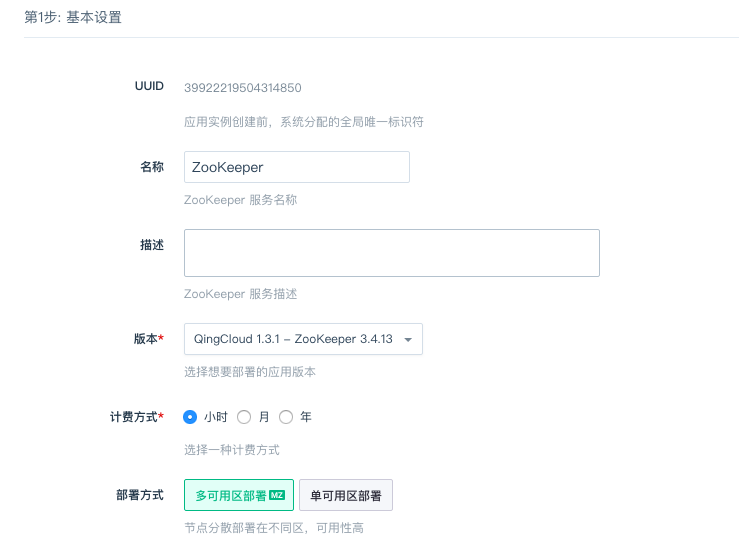Screen dimensions: 739x557
Task: Click the 部署方式 field label
Action: coord(140,495)
